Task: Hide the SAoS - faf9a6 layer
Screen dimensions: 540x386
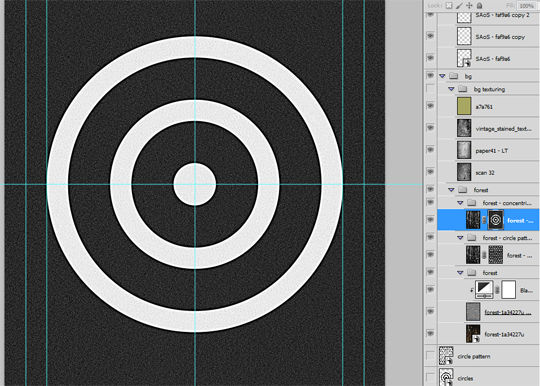Action: click(x=430, y=58)
